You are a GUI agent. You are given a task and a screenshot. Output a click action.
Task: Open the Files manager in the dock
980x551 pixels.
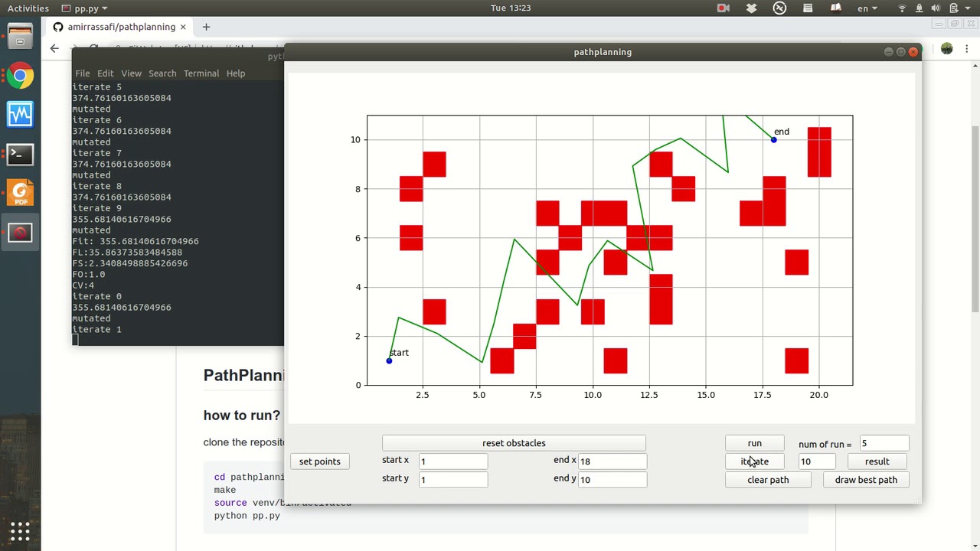click(x=20, y=37)
